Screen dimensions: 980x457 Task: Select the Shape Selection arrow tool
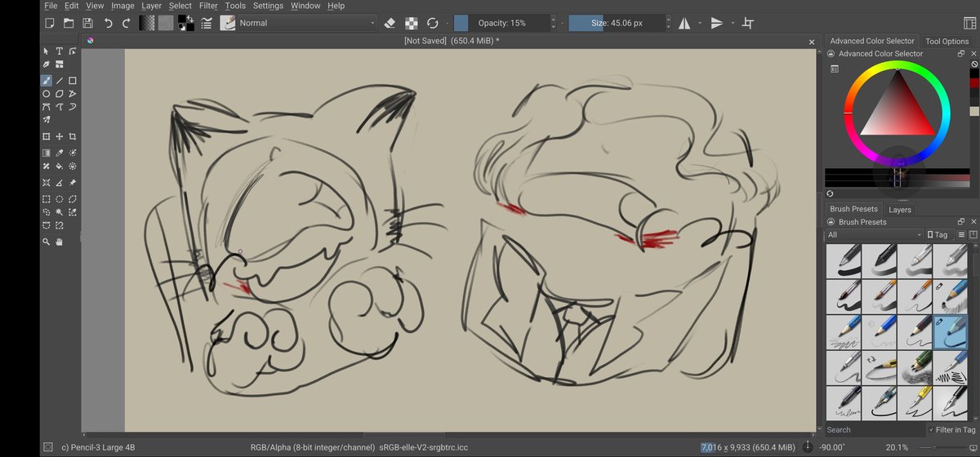tap(47, 51)
